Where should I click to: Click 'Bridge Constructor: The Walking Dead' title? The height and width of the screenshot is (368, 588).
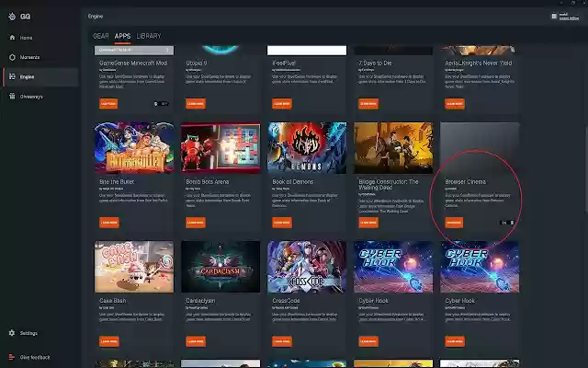tap(389, 184)
